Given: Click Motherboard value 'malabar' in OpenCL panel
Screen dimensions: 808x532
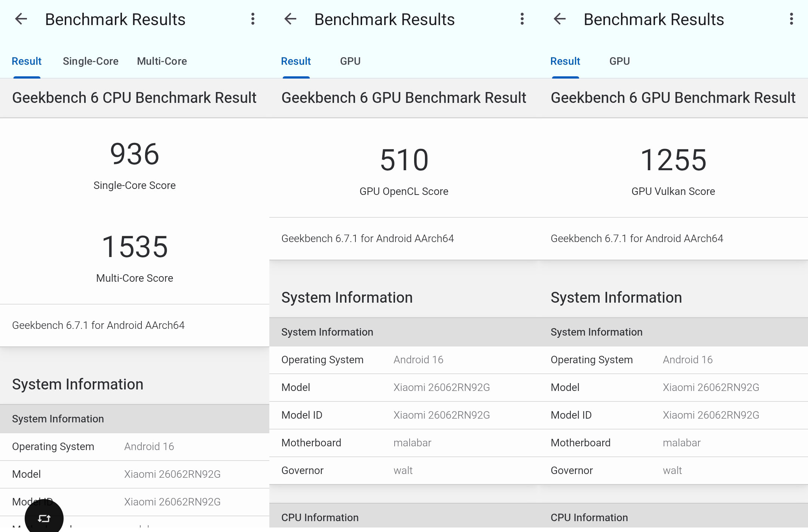Looking at the screenshot, I should point(413,443).
